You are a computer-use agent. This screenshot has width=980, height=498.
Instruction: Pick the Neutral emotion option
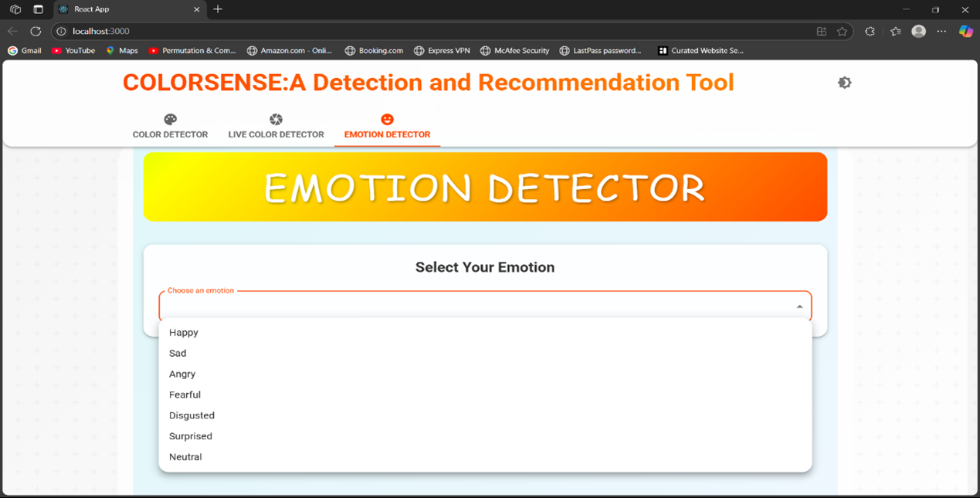[x=185, y=457]
